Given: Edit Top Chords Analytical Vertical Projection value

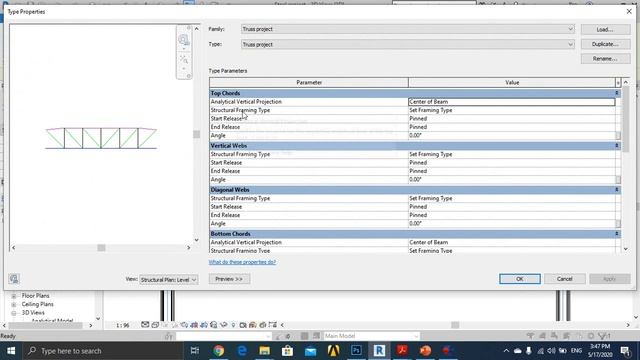Looking at the screenshot, I should pos(512,102).
